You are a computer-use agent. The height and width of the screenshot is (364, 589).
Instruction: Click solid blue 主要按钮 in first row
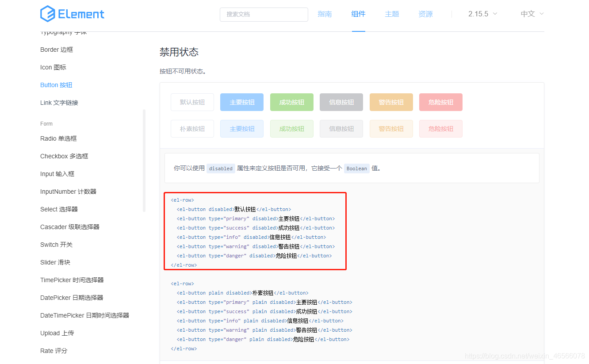click(x=242, y=102)
